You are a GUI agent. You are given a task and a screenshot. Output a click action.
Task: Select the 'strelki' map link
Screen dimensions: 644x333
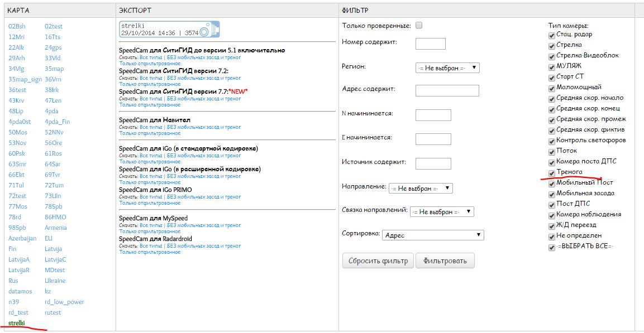[x=17, y=323]
